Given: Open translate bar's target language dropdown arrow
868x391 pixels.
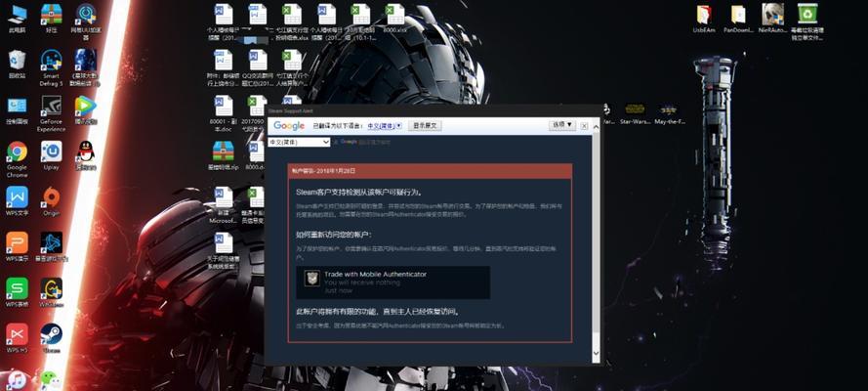Looking at the screenshot, I should (399, 126).
